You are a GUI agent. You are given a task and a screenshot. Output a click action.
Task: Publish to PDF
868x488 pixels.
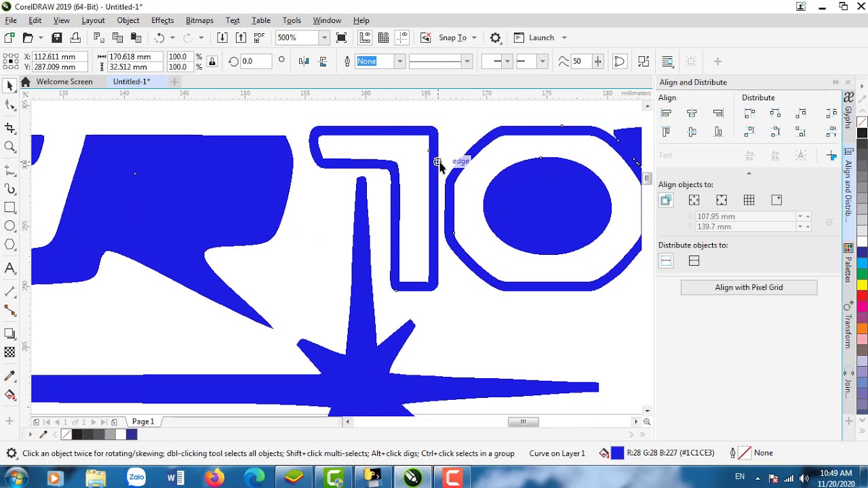[259, 38]
